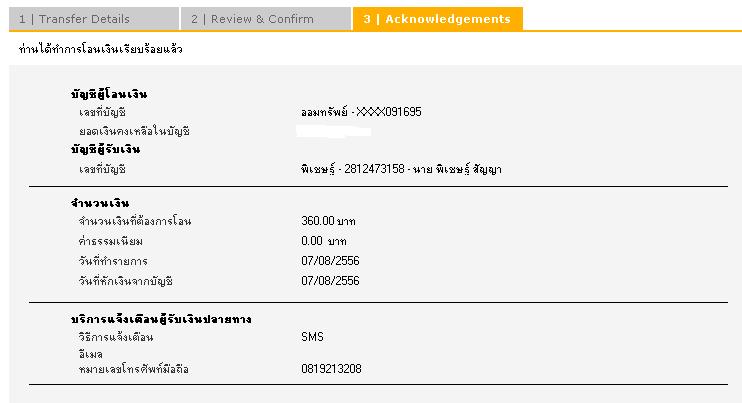Select sender account ออมทรัพย์ - XXX091695
Image resolution: width=742 pixels, height=403 pixels.
click(361, 112)
